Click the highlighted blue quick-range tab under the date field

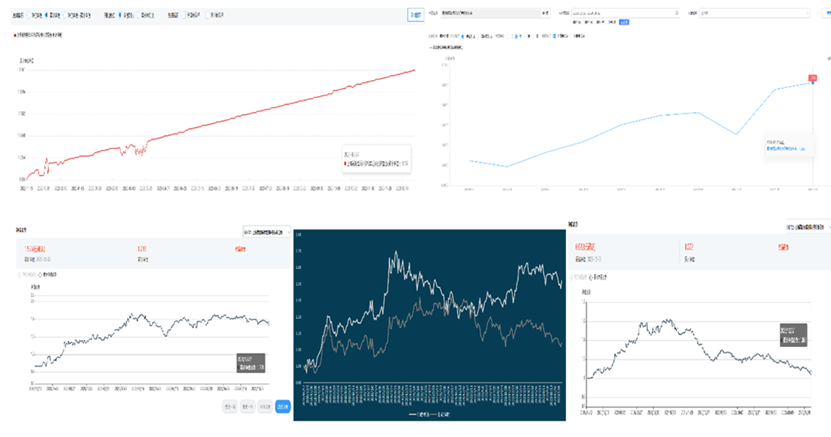[624, 21]
